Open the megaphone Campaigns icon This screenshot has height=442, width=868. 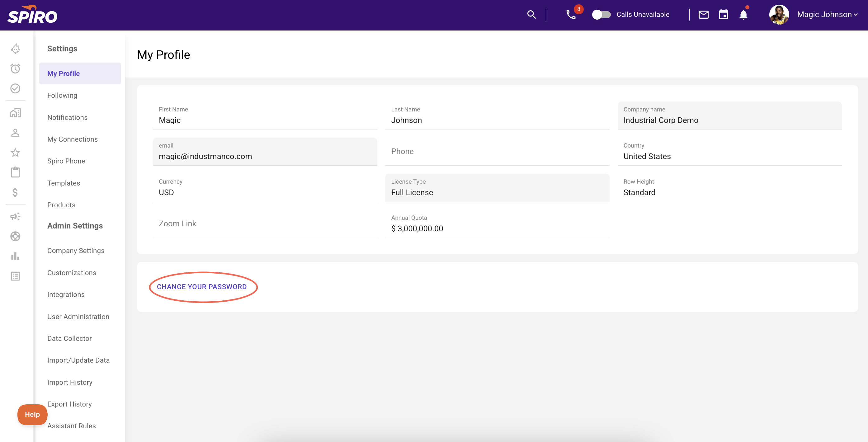(x=15, y=216)
